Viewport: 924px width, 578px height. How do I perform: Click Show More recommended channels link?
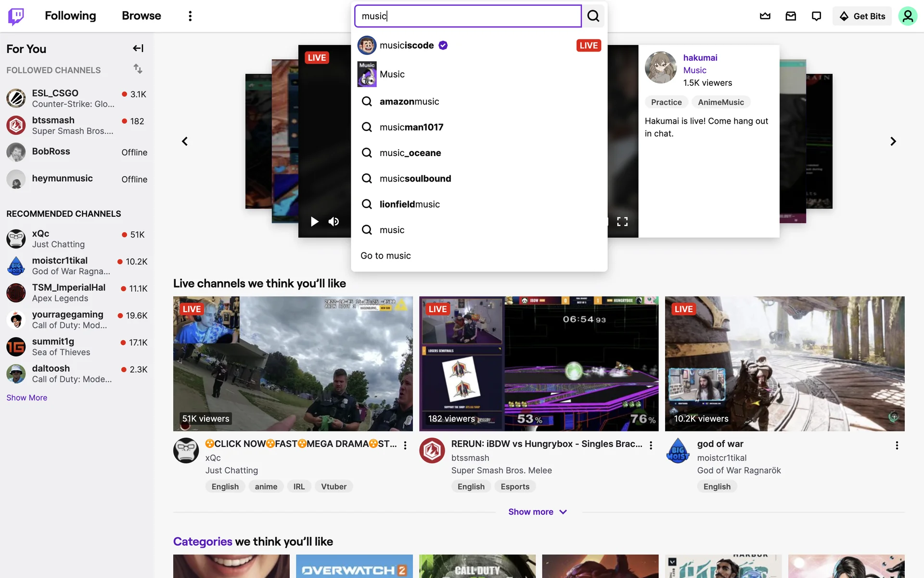pos(26,397)
